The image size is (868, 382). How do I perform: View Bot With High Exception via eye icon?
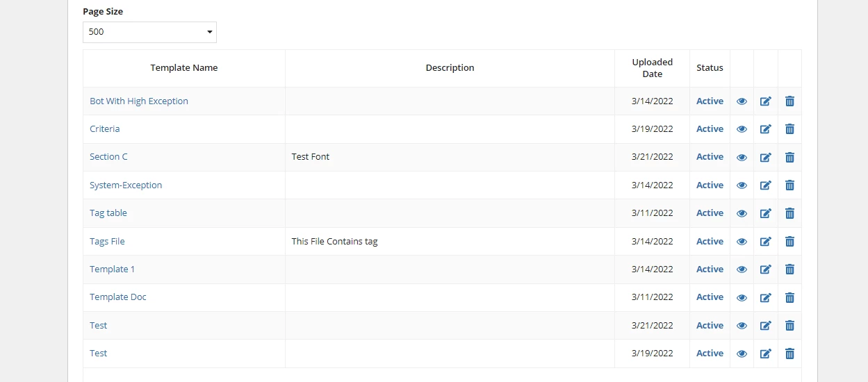click(x=742, y=101)
